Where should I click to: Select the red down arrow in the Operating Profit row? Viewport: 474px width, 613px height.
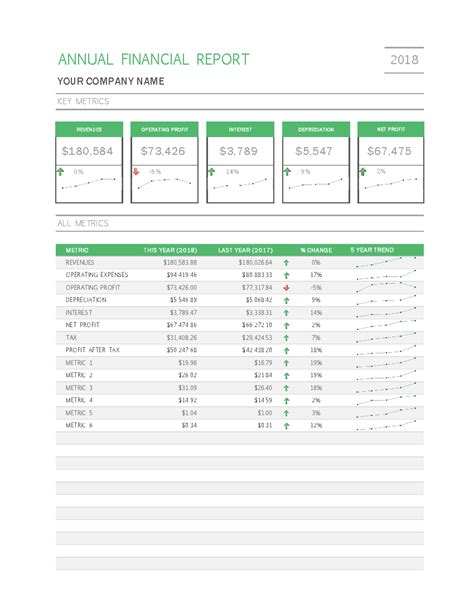pyautogui.click(x=286, y=288)
